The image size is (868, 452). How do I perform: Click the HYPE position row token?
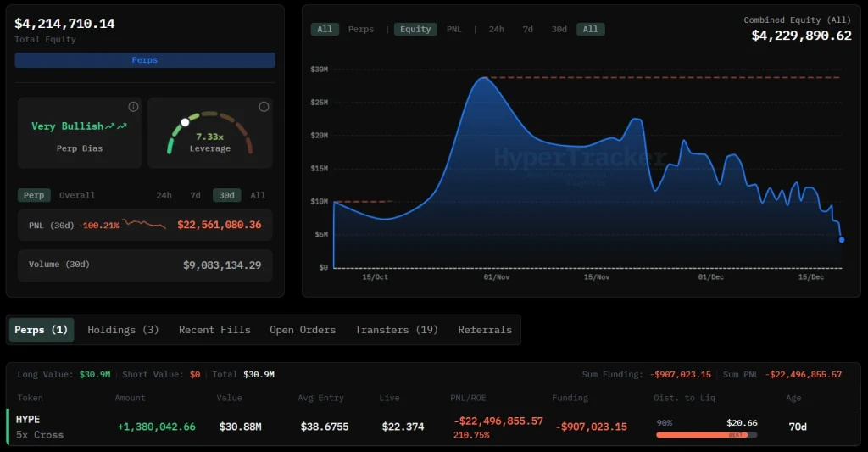coord(28,419)
